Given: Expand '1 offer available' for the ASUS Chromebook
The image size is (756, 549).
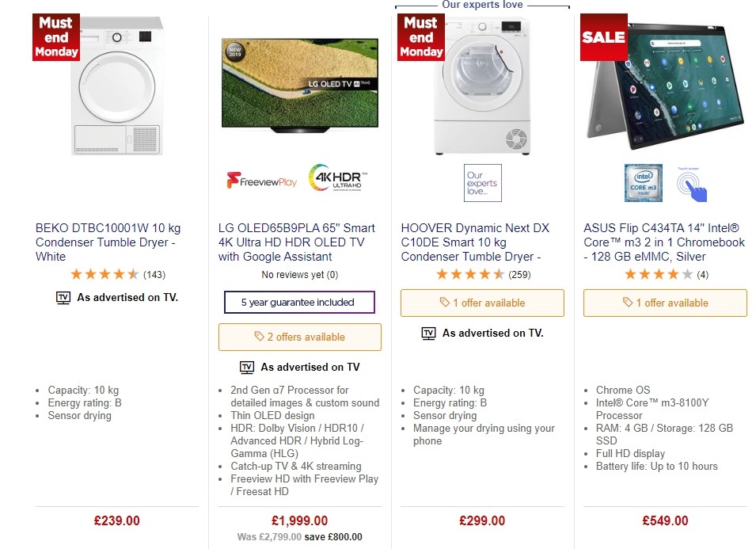Looking at the screenshot, I should point(665,303).
